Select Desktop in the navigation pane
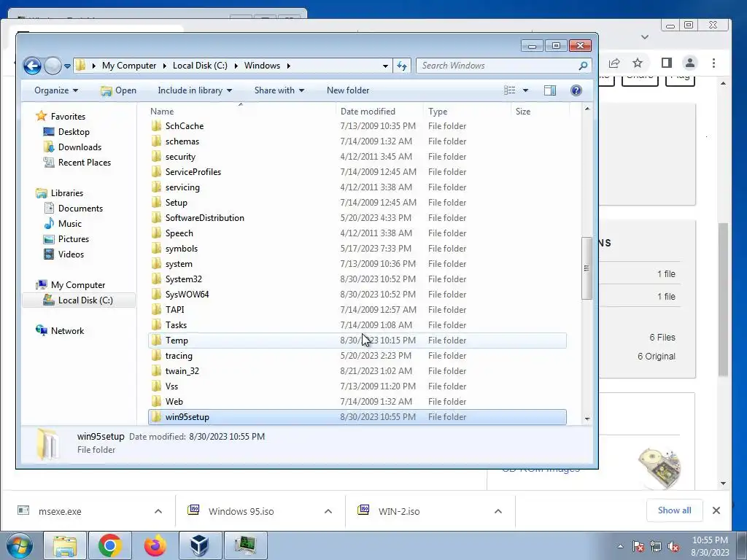The image size is (747, 560). point(74,132)
